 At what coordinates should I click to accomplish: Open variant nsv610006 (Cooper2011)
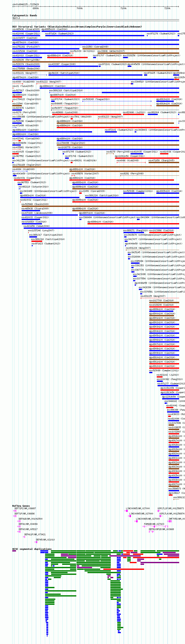(26, 34)
